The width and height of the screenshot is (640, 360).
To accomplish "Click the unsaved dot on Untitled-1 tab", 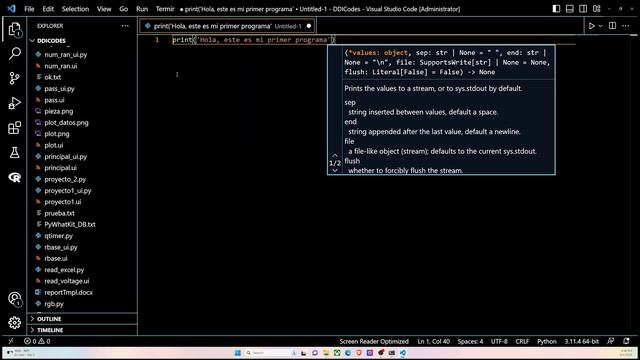I will click(309, 26).
